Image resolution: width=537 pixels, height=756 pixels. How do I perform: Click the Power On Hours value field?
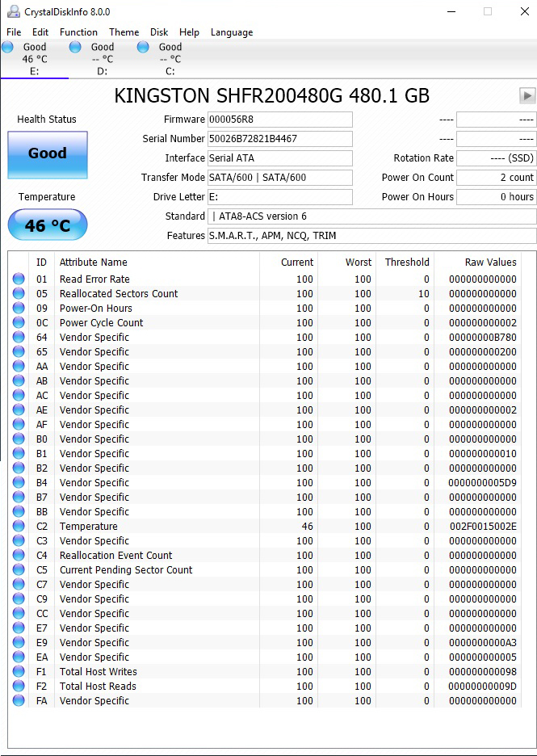point(496,197)
